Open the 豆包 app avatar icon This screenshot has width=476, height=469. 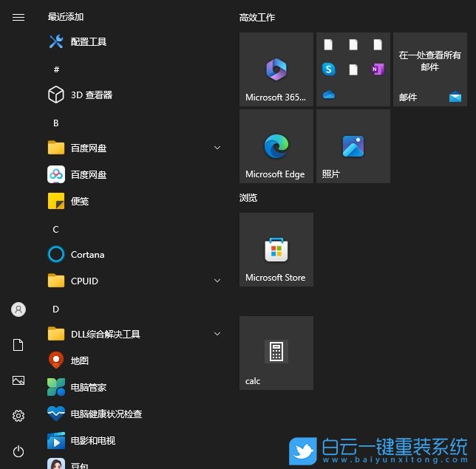coord(56,464)
